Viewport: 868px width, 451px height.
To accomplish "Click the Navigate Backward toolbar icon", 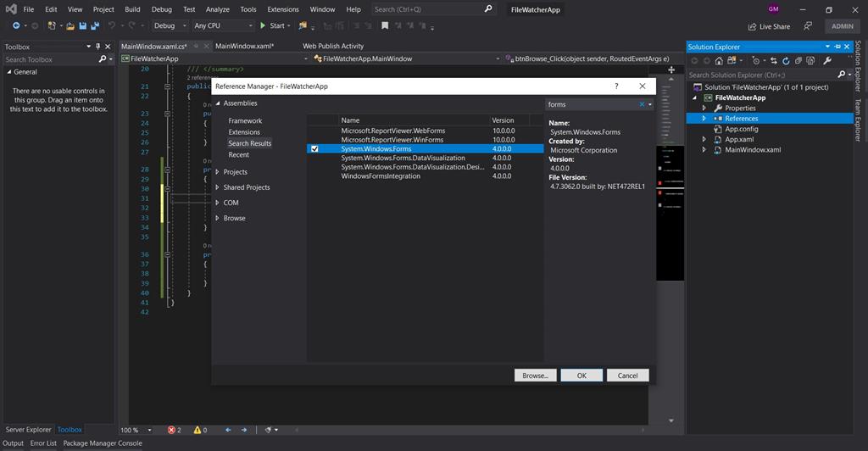I will tap(16, 25).
